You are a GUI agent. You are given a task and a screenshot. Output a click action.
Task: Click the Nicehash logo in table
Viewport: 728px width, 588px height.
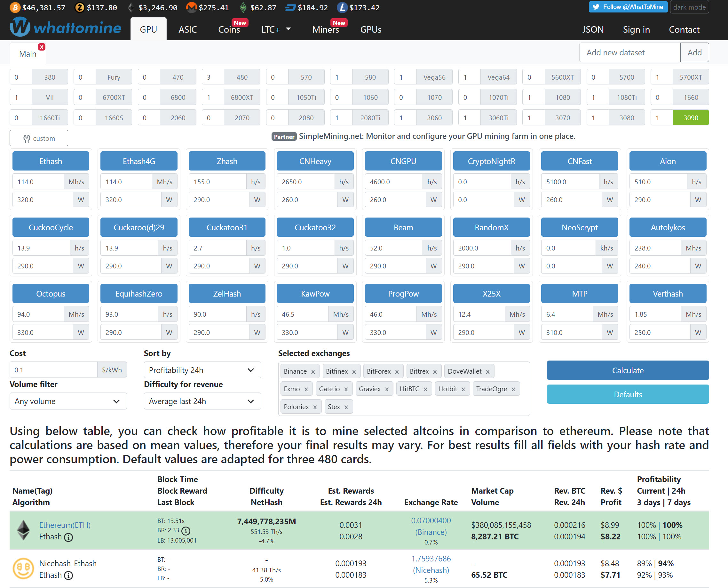point(23,568)
